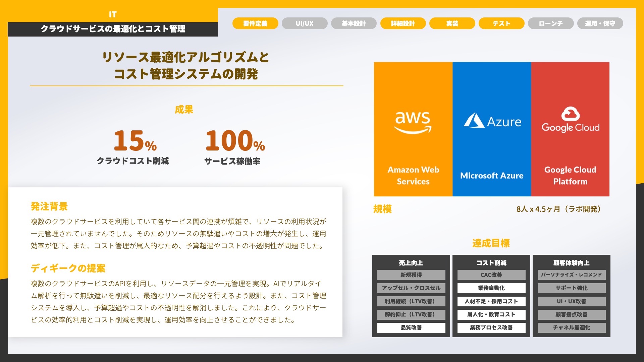
Task: Select the UI/UX phase pill
Action: pyautogui.click(x=305, y=23)
